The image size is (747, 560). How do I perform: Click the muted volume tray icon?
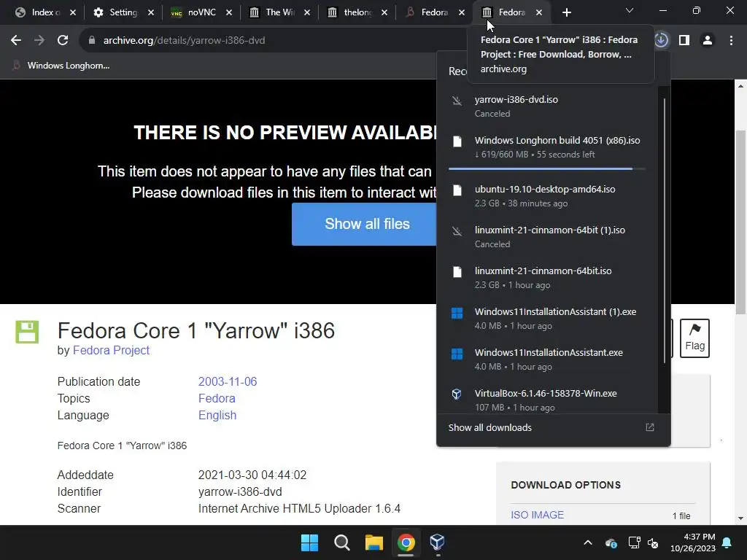653,542
